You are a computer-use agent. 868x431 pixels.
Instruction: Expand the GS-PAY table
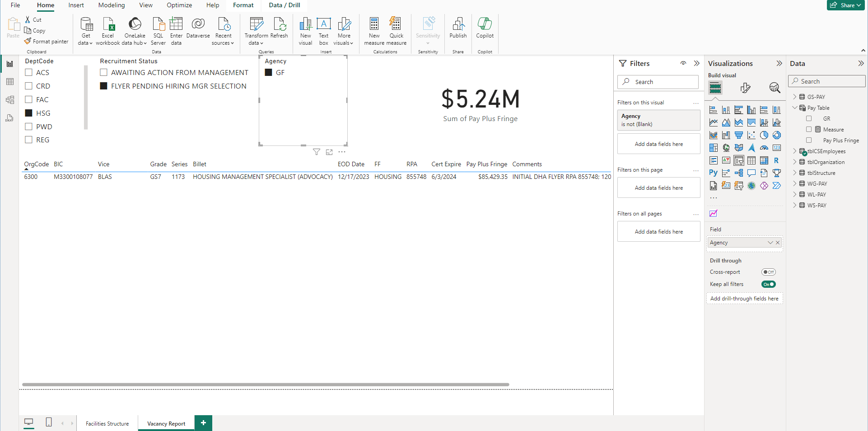[795, 97]
